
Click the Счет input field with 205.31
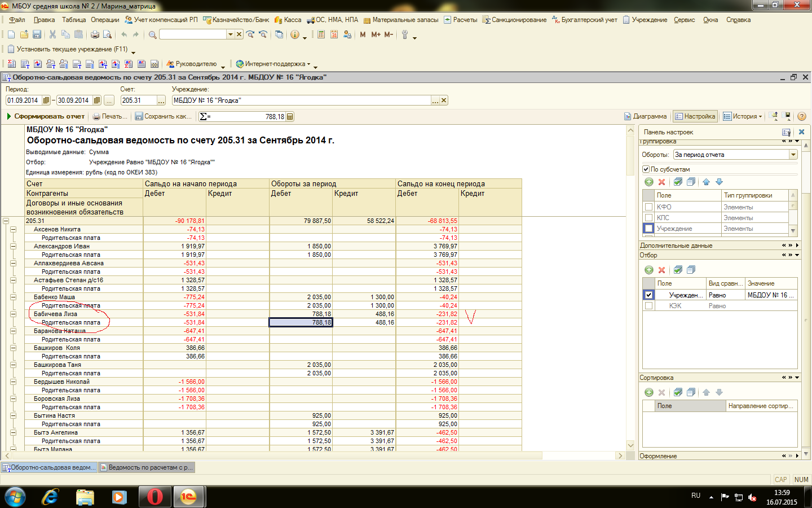tap(138, 100)
